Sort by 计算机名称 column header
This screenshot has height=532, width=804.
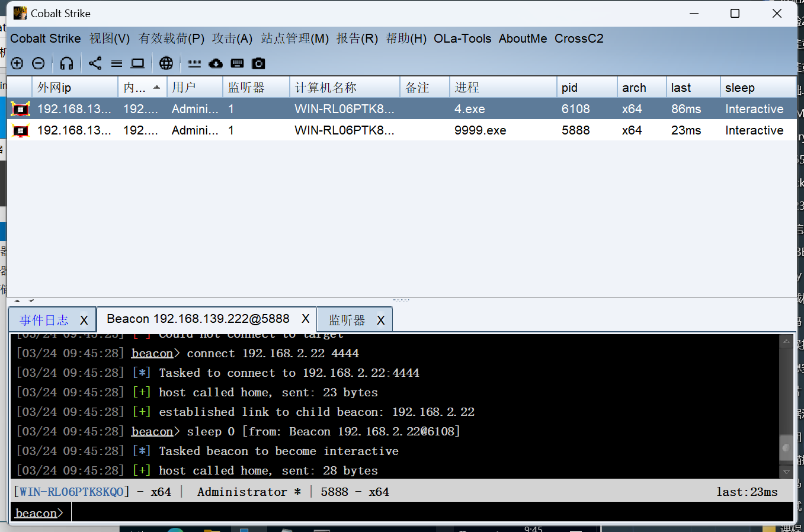(345, 88)
